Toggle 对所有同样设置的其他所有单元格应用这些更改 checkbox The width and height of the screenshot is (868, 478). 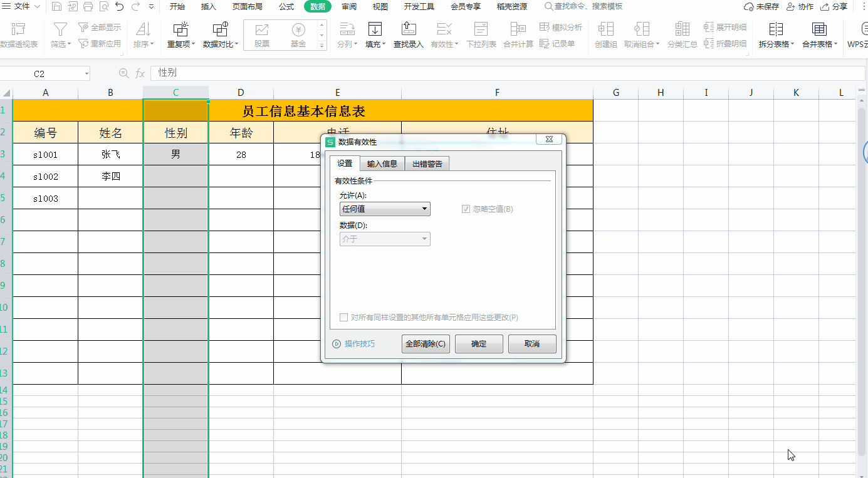pyautogui.click(x=343, y=318)
